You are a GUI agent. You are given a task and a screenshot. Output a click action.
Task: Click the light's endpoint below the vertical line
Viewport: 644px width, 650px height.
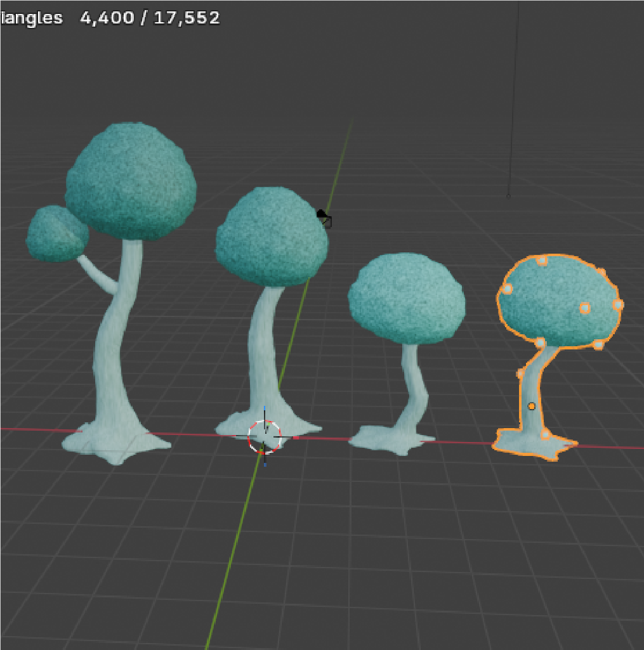508,196
